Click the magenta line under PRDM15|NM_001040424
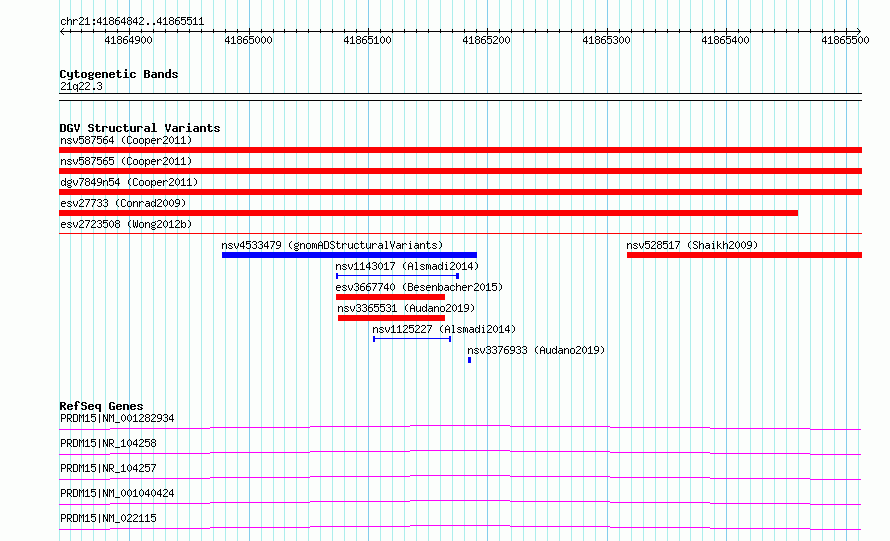The width and height of the screenshot is (890, 541). tap(460, 502)
